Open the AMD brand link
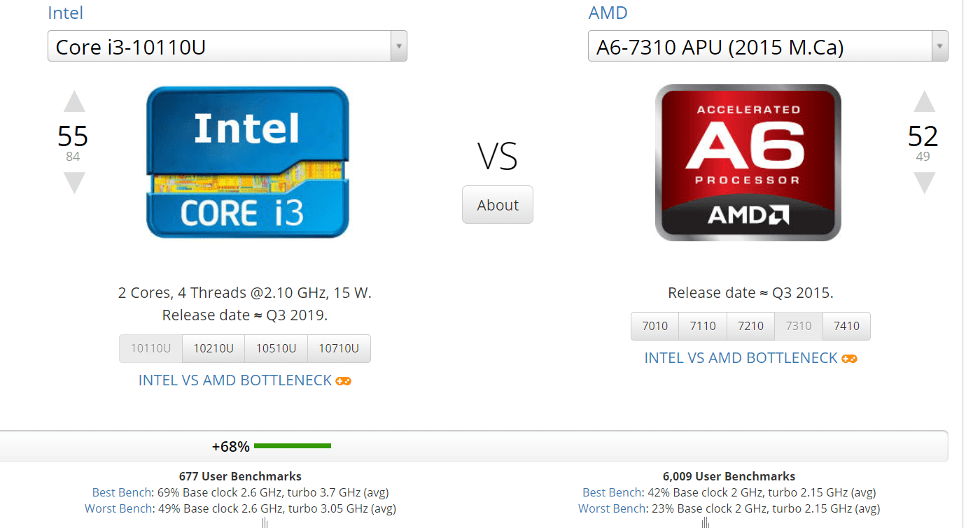The height and width of the screenshot is (528, 980). coord(608,13)
